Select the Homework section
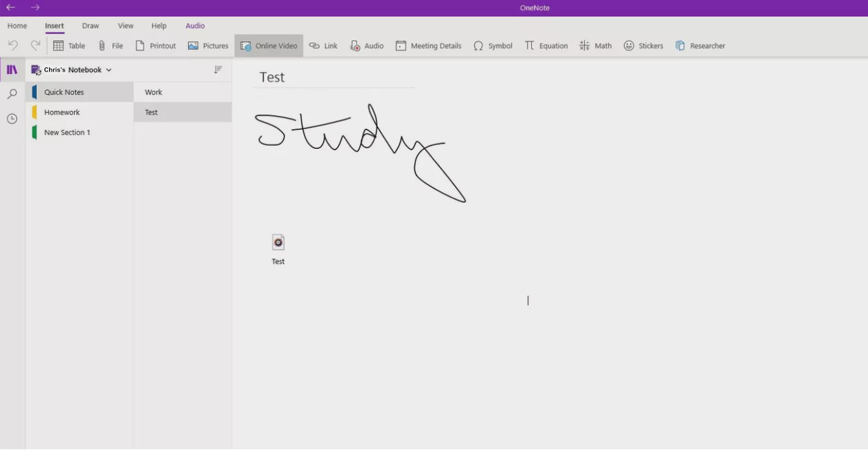Viewport: 868px width, 450px height. click(63, 112)
